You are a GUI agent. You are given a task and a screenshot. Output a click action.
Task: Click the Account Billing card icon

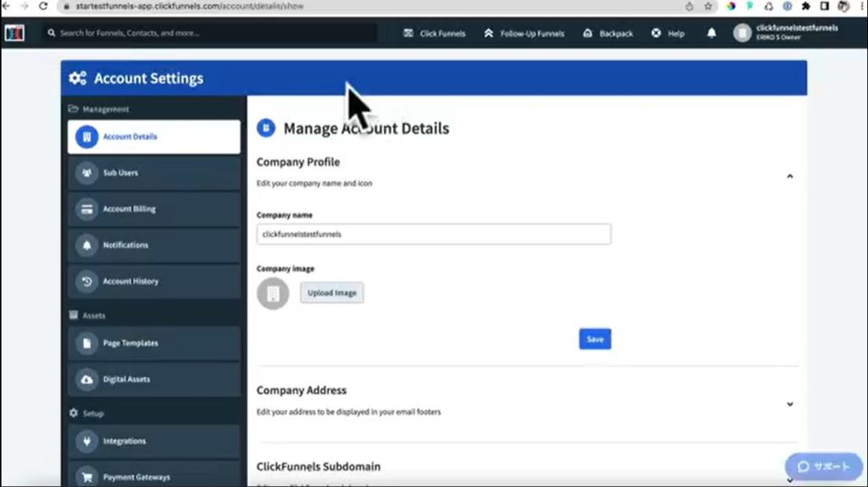(x=86, y=210)
